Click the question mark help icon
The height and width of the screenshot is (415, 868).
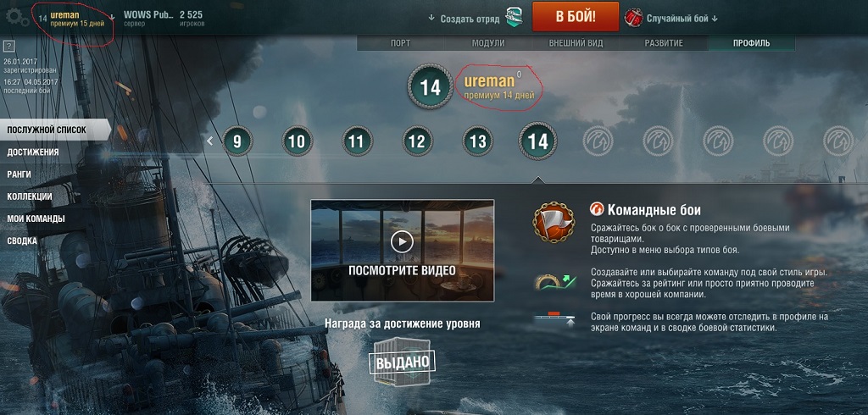pos(8,46)
